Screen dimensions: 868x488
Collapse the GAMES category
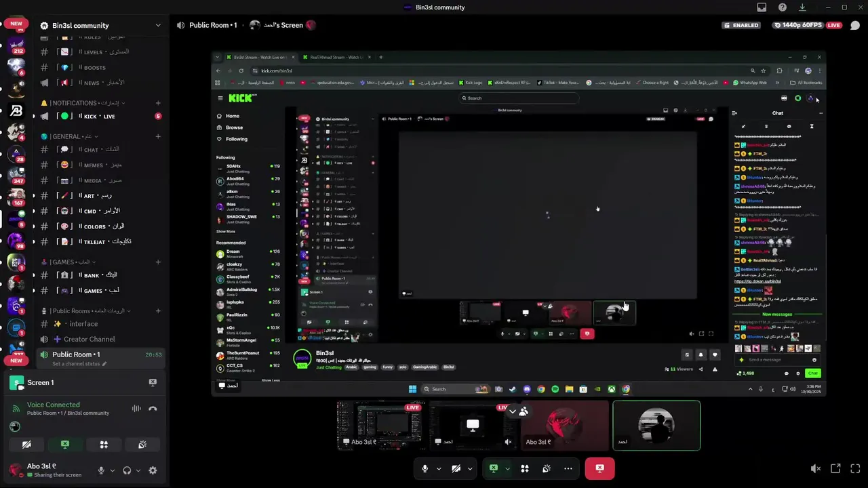[69, 262]
